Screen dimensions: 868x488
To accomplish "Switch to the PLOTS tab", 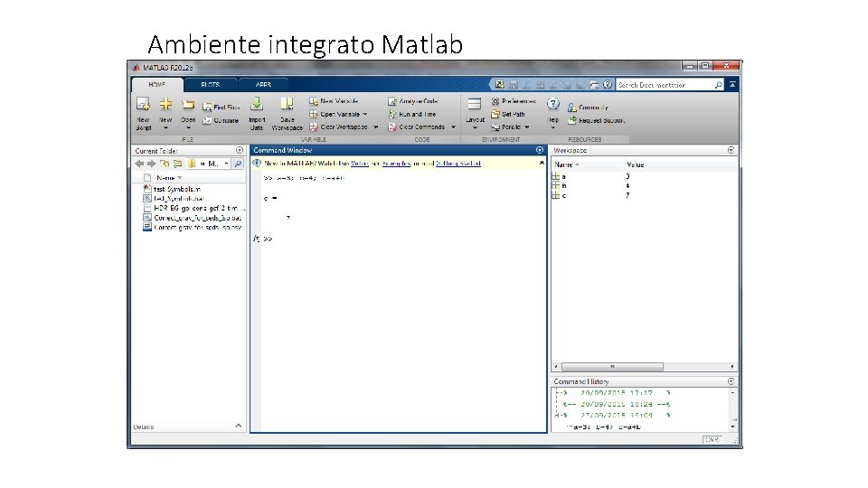I will click(x=211, y=85).
